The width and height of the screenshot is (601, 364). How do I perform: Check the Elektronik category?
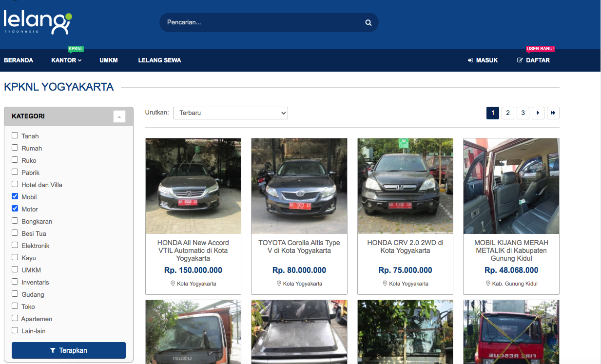point(15,245)
